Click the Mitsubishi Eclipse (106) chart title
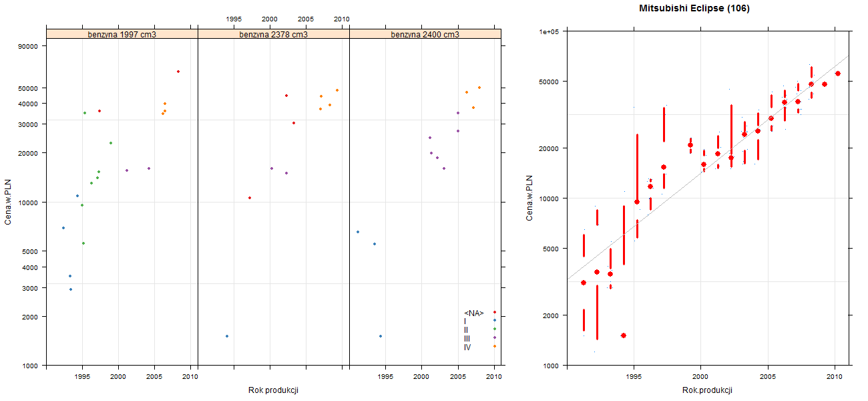Screen dimensions: 868x401 point(694,9)
